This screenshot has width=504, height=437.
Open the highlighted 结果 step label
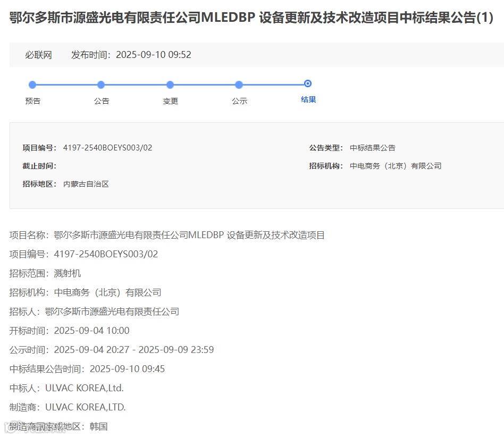308,99
